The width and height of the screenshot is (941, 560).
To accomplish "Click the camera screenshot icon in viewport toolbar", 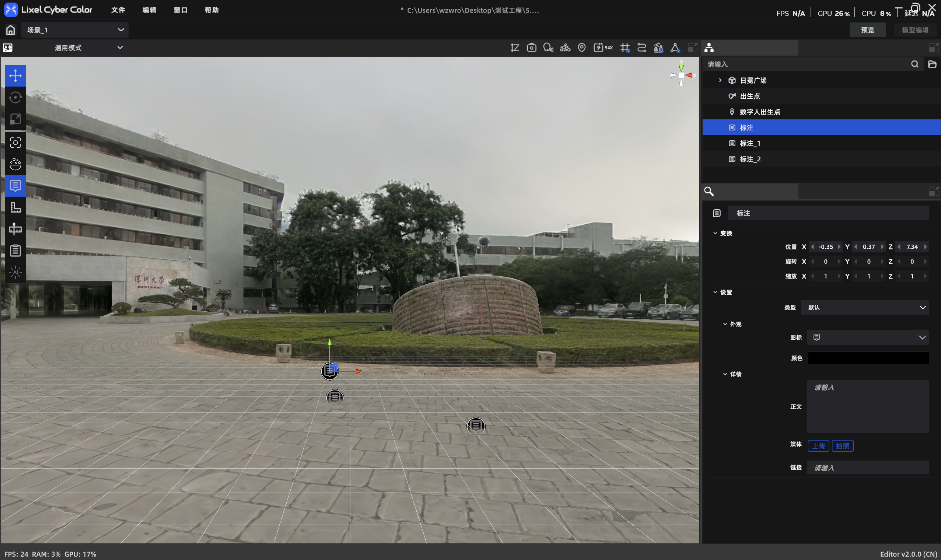I will coord(532,48).
